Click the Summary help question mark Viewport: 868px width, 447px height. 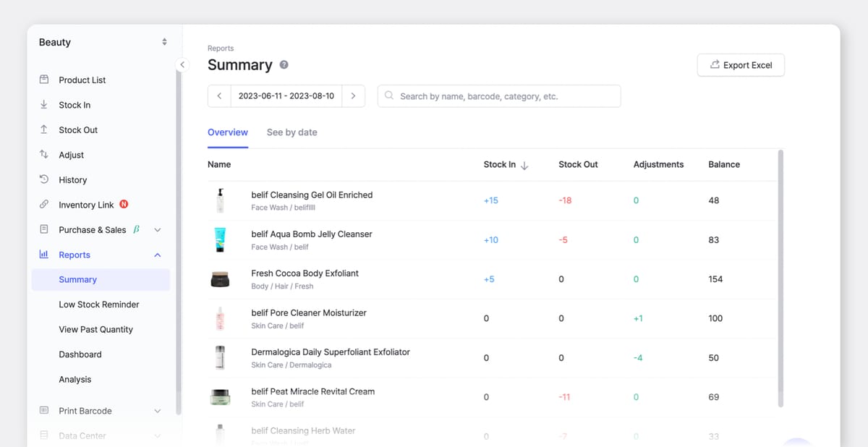tap(283, 65)
